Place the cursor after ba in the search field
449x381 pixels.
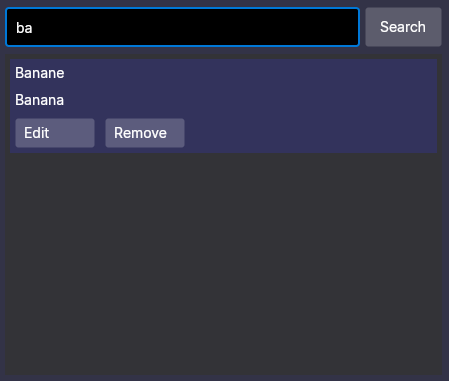point(33,28)
